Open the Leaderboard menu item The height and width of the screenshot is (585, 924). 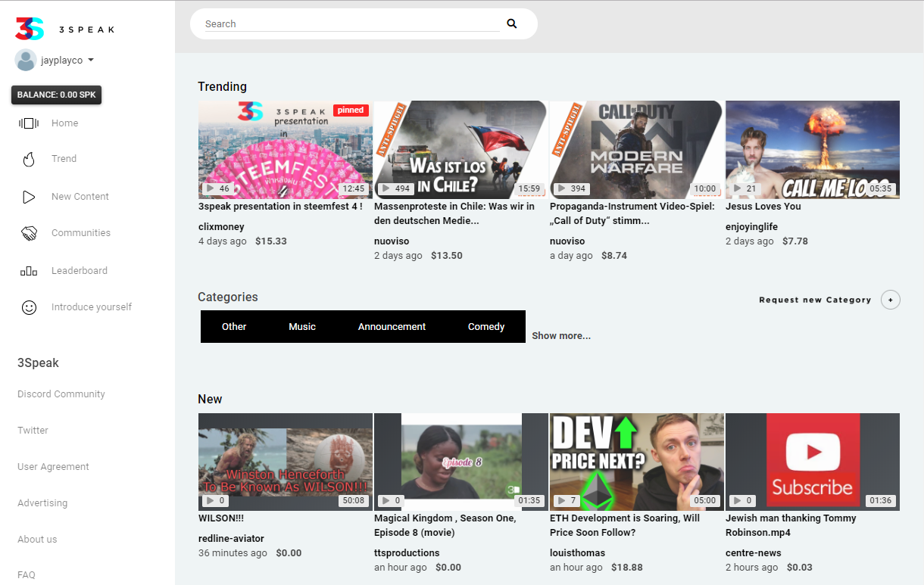80,271
